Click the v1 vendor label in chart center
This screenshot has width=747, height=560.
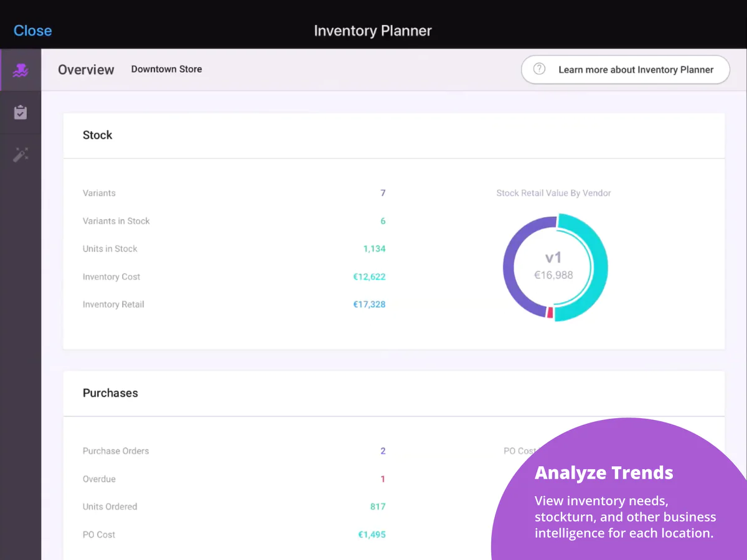tap(553, 258)
